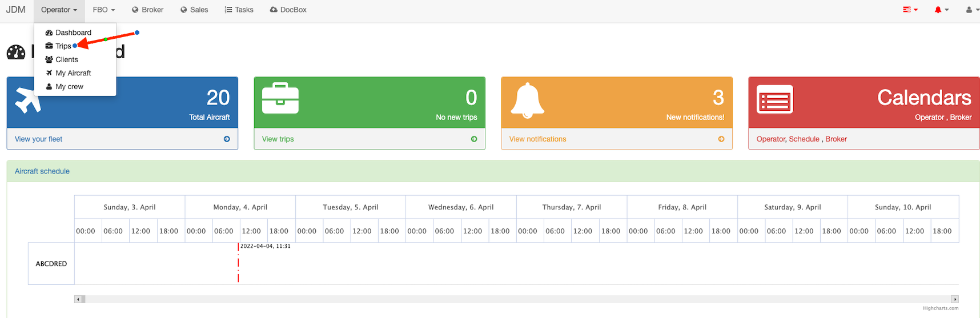This screenshot has width=980, height=318.
Task: Open the language flag dropdown
Action: pos(910,10)
